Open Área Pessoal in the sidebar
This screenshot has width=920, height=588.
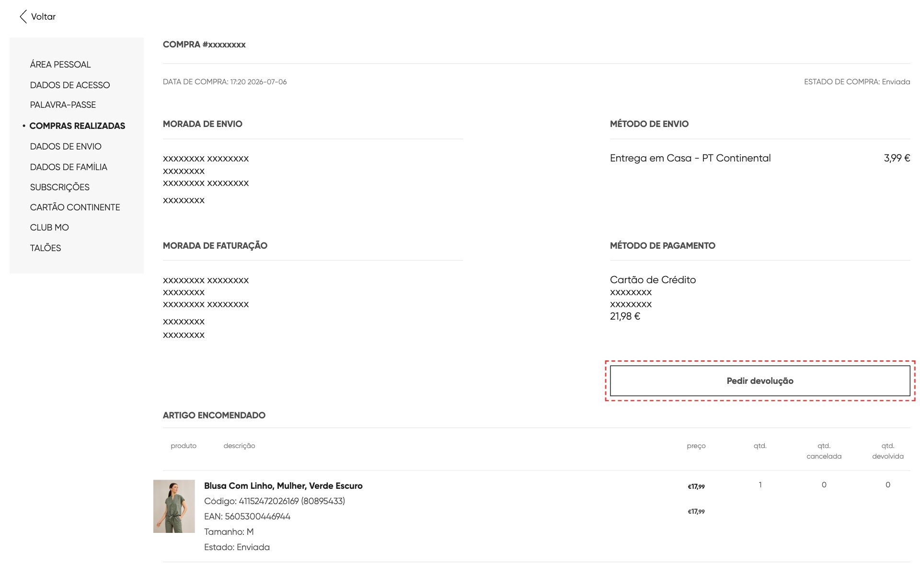pos(60,65)
